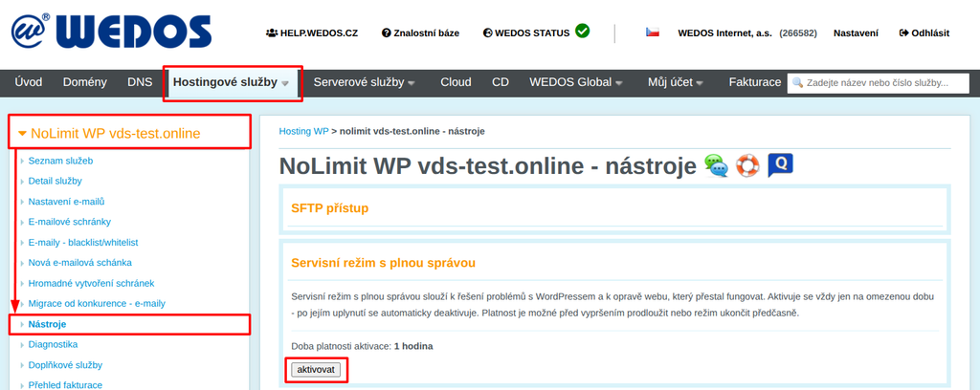Open the chat bubbles support icon
The width and height of the screenshot is (980, 390).
(x=716, y=166)
